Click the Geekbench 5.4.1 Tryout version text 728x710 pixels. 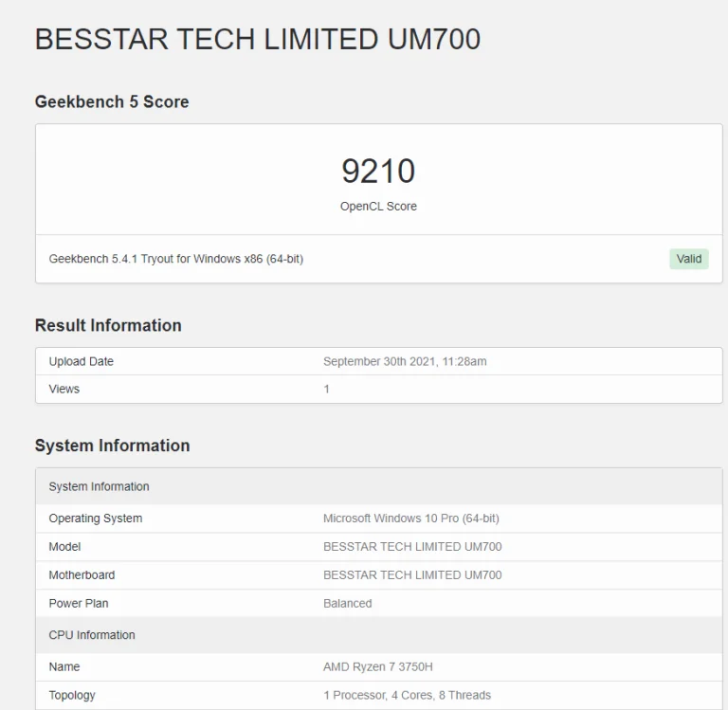click(176, 259)
